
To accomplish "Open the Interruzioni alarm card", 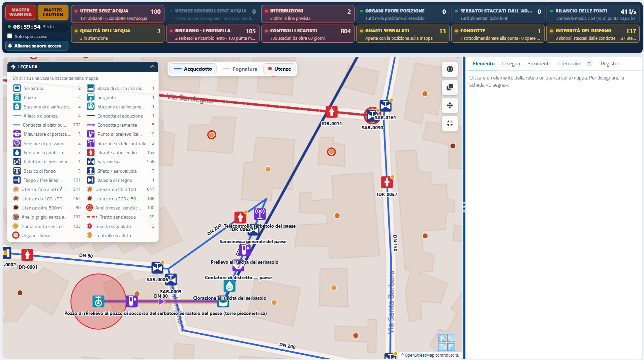I will (308, 14).
